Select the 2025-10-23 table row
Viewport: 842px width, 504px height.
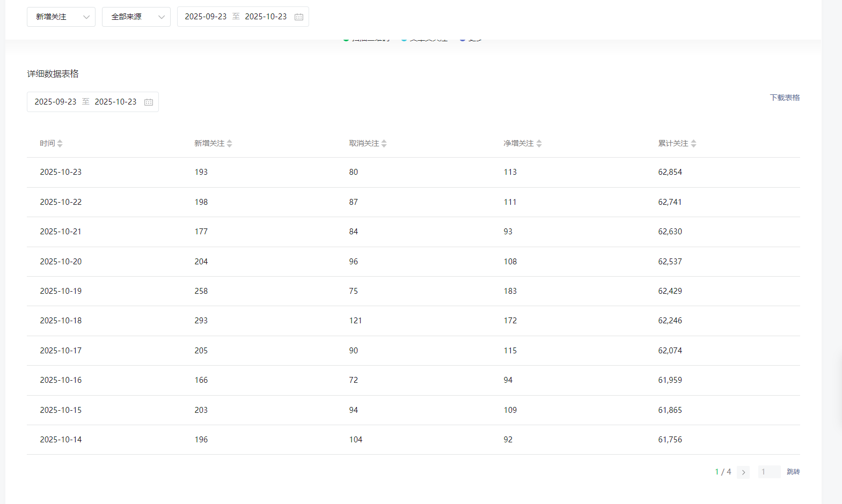[x=61, y=172]
